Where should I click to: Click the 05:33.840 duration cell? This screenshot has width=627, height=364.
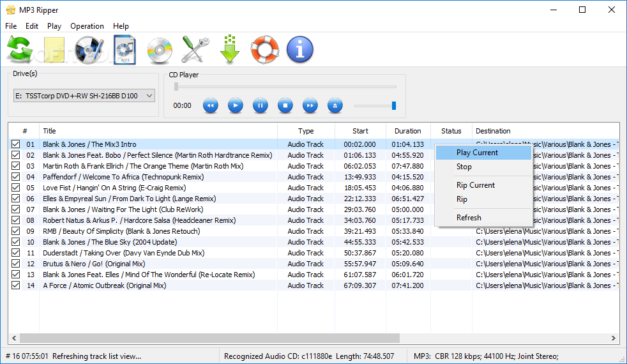[x=407, y=231]
